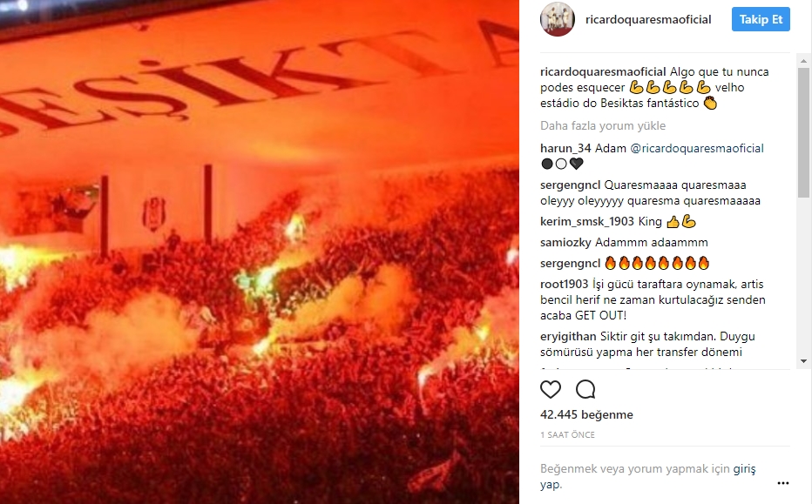Open kerim_smsk_1903 user profile

586,221
